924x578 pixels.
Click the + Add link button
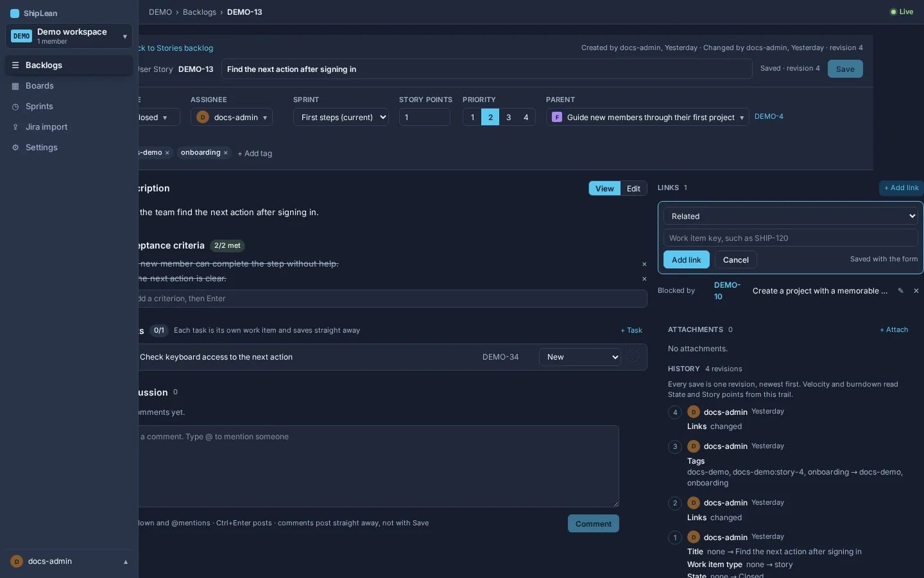[x=902, y=188]
